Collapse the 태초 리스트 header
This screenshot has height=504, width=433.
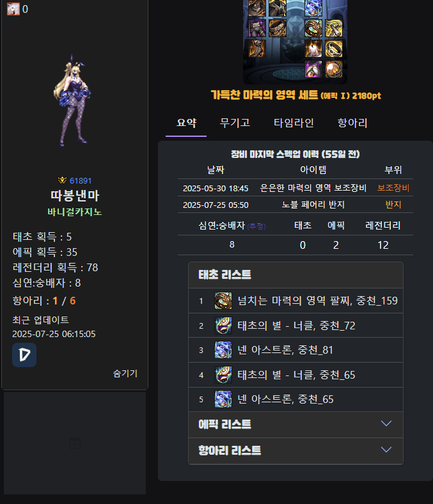pos(295,275)
